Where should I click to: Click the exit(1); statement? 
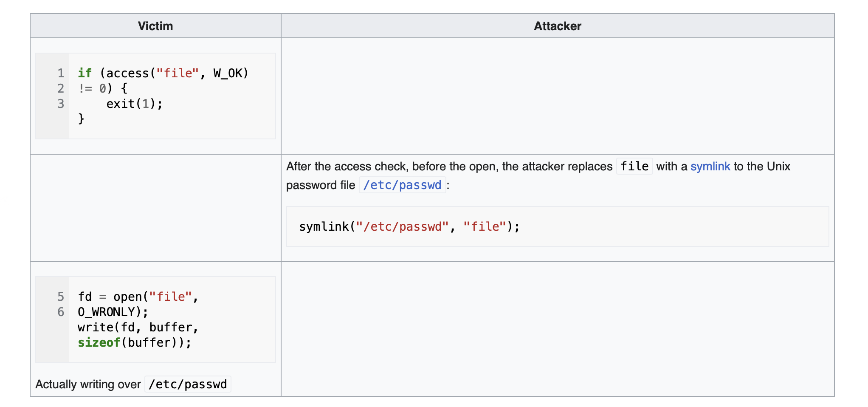pyautogui.click(x=134, y=104)
